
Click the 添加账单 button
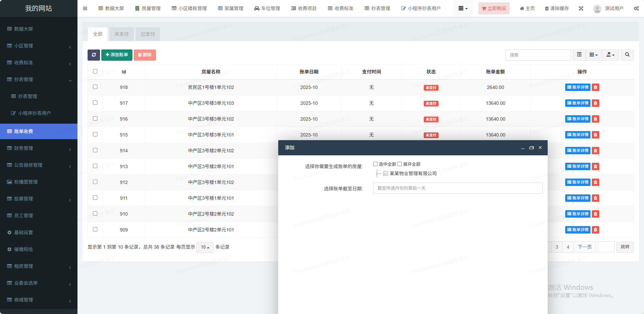coord(117,55)
